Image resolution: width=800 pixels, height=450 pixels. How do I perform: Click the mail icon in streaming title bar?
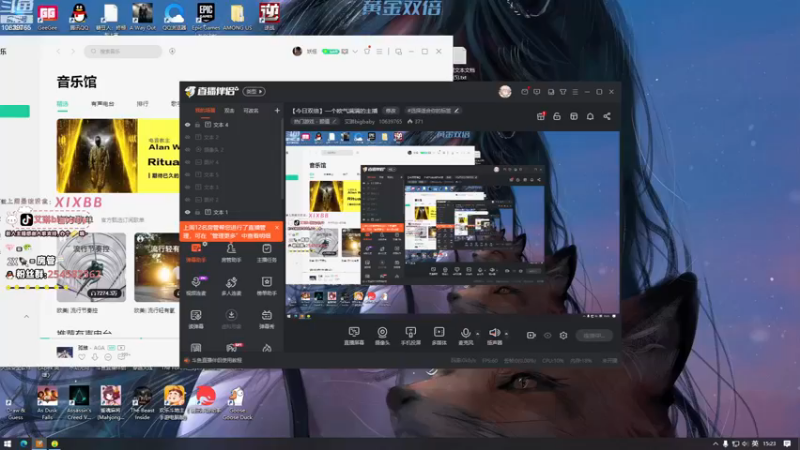click(524, 92)
